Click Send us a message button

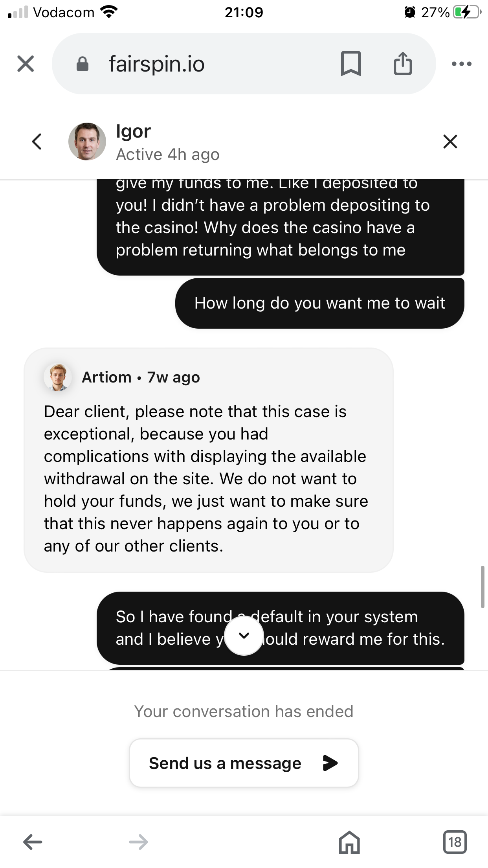244,763
